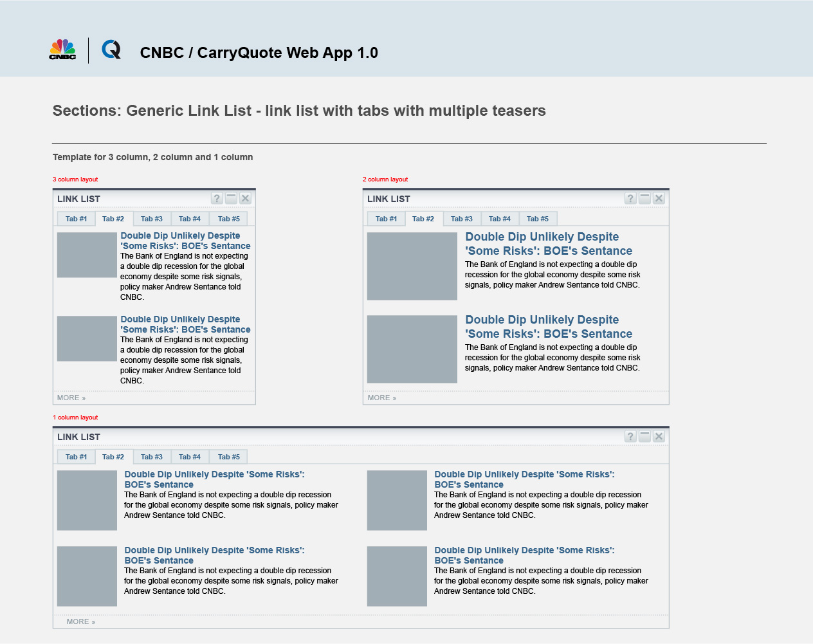Open Tab #5 in 2 column panel
813x644 pixels.
point(538,219)
